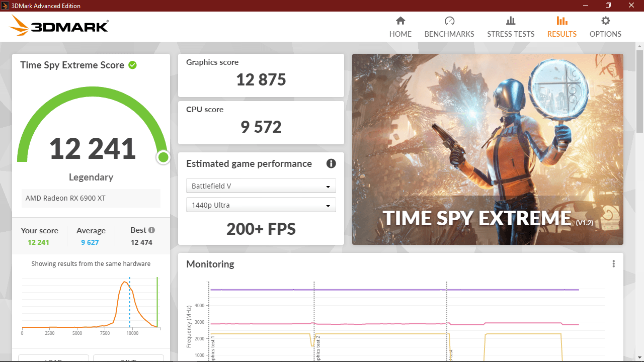Open the HOME tab
644x362 pixels.
400,27
